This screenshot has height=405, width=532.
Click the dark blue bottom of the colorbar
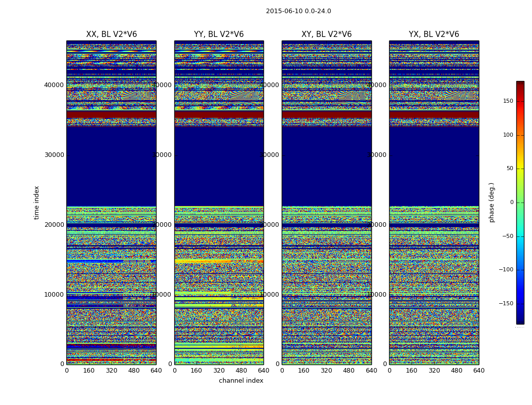tap(520, 319)
